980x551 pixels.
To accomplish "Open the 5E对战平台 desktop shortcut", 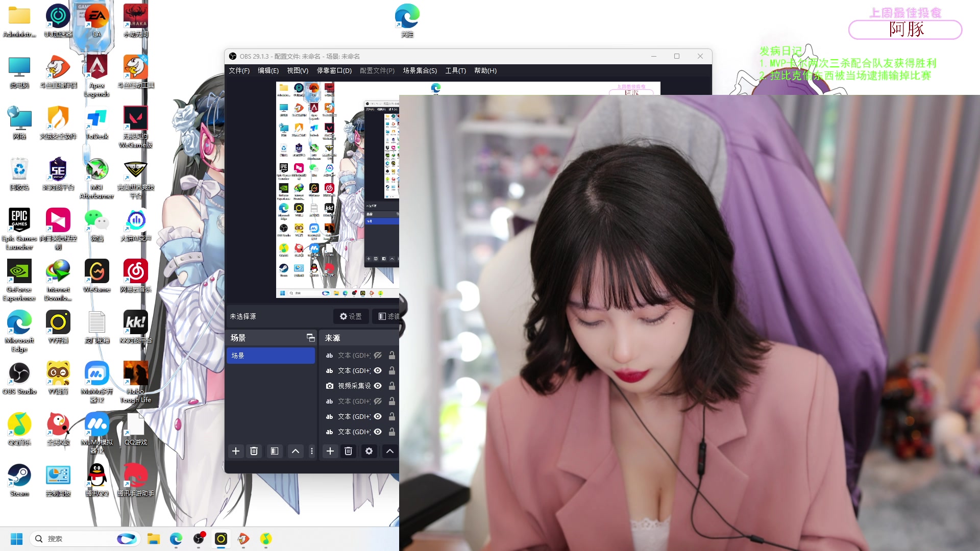I will pos(58,174).
